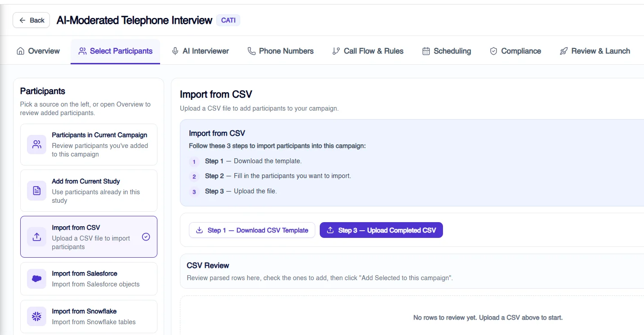Viewport: 644px width, 335px height.
Task: Switch to the AI Interviewer tab
Action: tap(201, 51)
